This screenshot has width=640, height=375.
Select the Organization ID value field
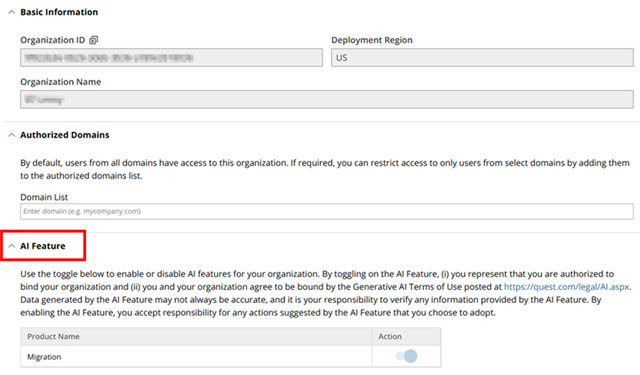[x=171, y=58]
